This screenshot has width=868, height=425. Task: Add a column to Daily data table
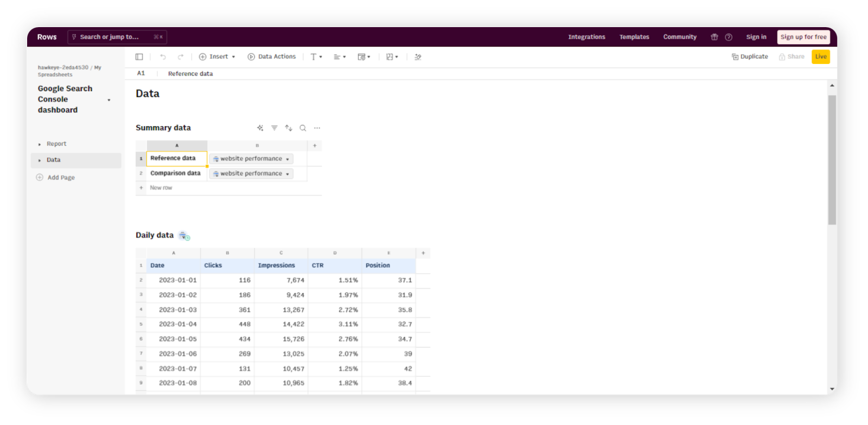click(x=423, y=253)
